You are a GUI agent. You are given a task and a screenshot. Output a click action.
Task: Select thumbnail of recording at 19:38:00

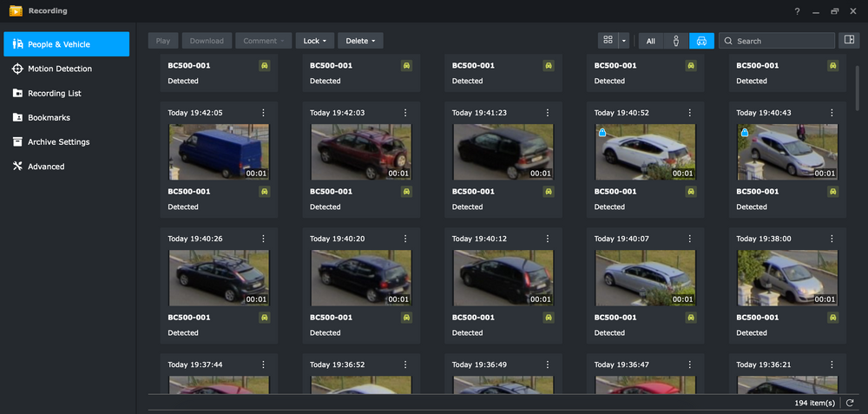787,278
